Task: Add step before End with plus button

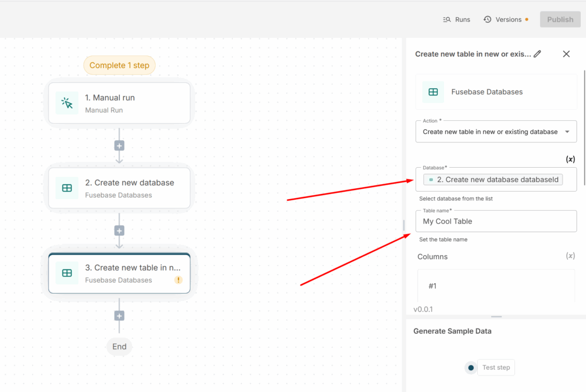Action: [119, 315]
